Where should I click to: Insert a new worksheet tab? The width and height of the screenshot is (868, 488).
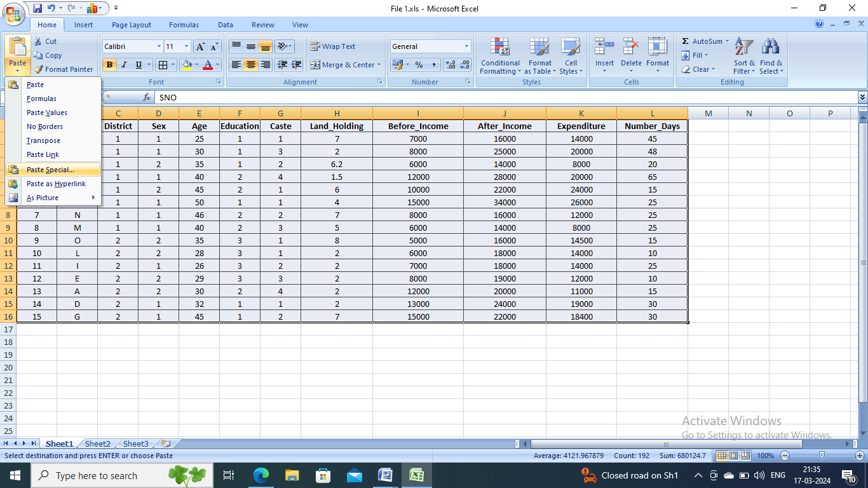[x=166, y=444]
